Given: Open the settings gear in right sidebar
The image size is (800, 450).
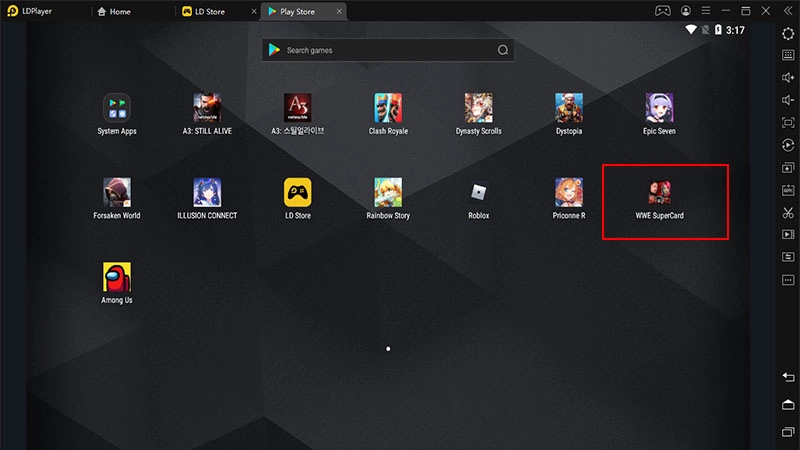Looking at the screenshot, I should coord(788,34).
